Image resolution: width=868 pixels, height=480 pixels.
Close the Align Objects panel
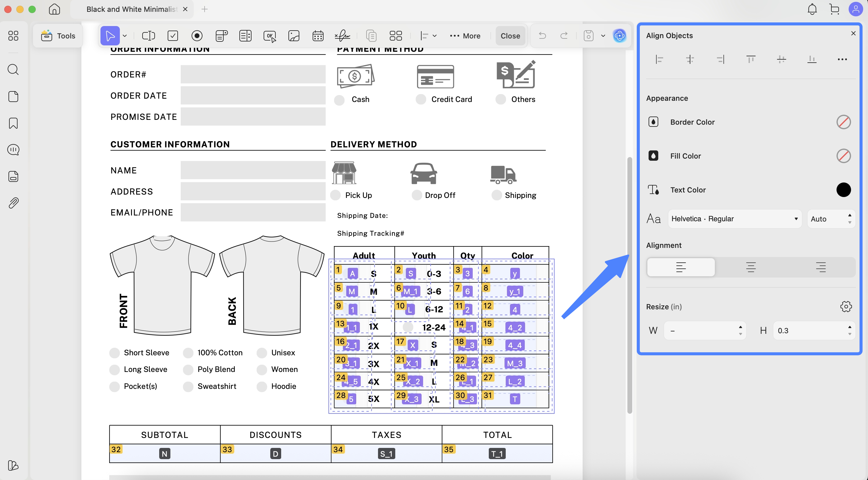click(853, 33)
